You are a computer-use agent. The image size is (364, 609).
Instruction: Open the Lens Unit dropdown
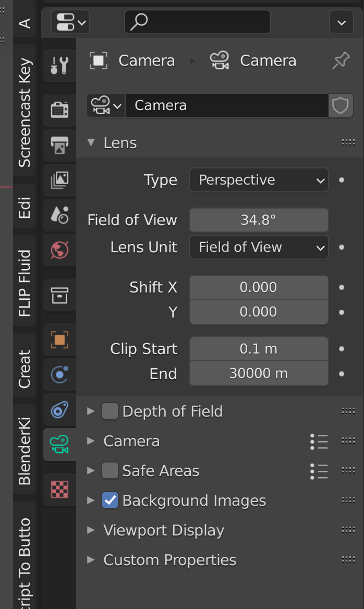(259, 247)
